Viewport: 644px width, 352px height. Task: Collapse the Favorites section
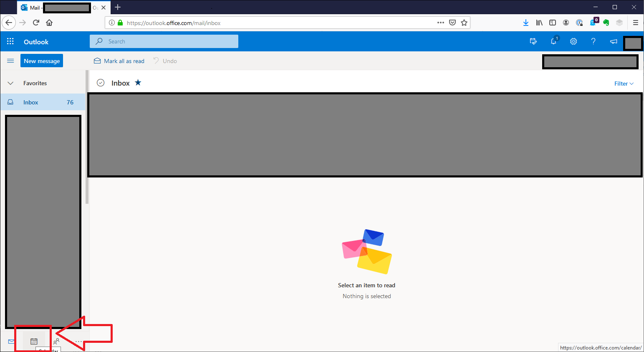click(10, 83)
